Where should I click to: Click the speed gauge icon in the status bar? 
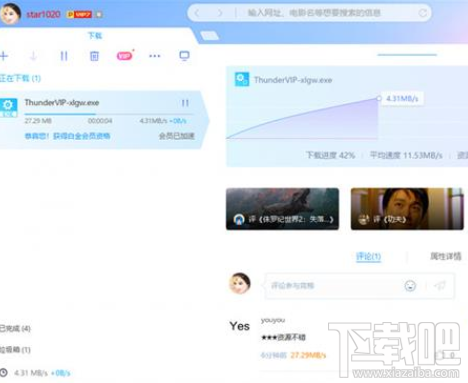coord(3,373)
